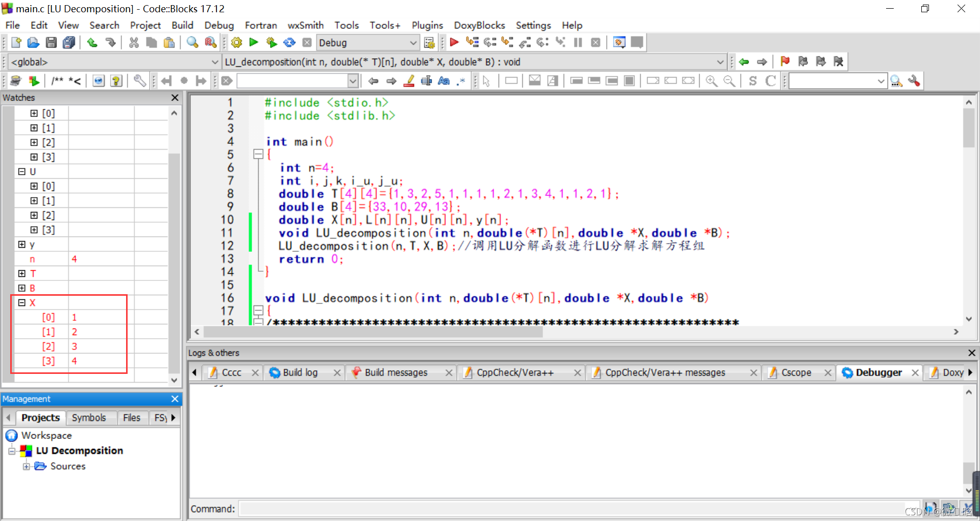980x521 pixels.
Task: Switch to Files management tab
Action: (x=132, y=418)
